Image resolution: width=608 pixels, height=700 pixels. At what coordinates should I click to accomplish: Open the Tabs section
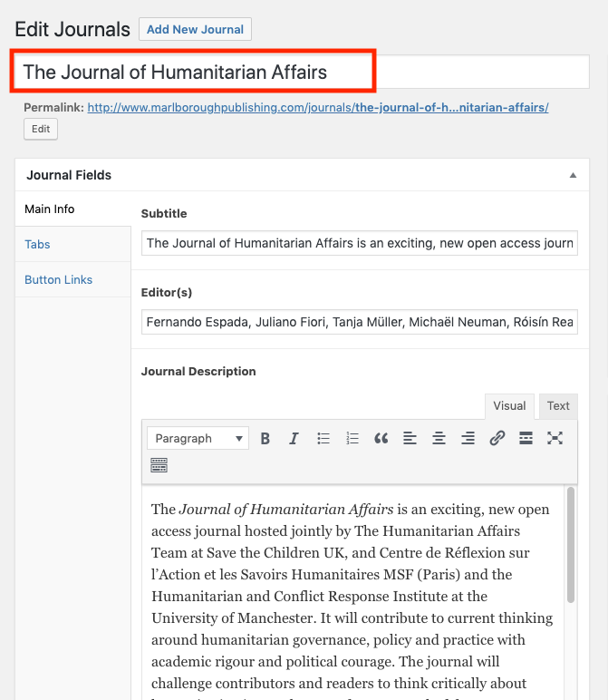73,244
